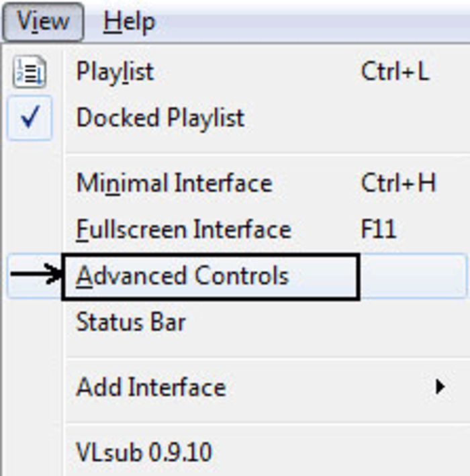470x476 pixels.
Task: Click the Ctrl+L shortcut label
Action: [395, 72]
